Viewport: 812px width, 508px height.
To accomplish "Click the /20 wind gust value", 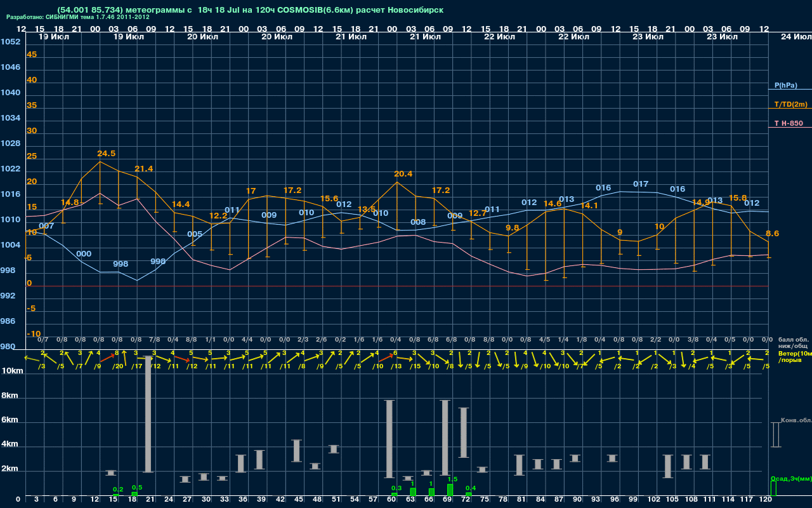I will 117,366.
